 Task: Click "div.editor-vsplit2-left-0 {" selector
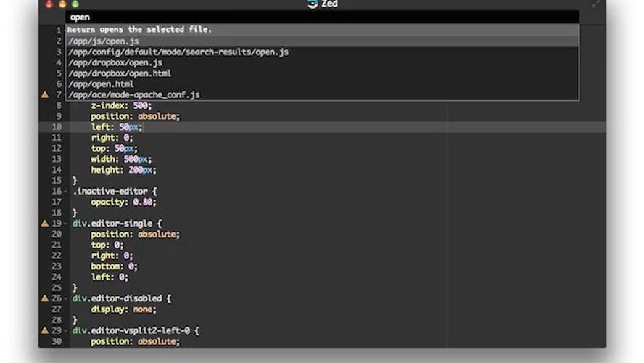136,330
